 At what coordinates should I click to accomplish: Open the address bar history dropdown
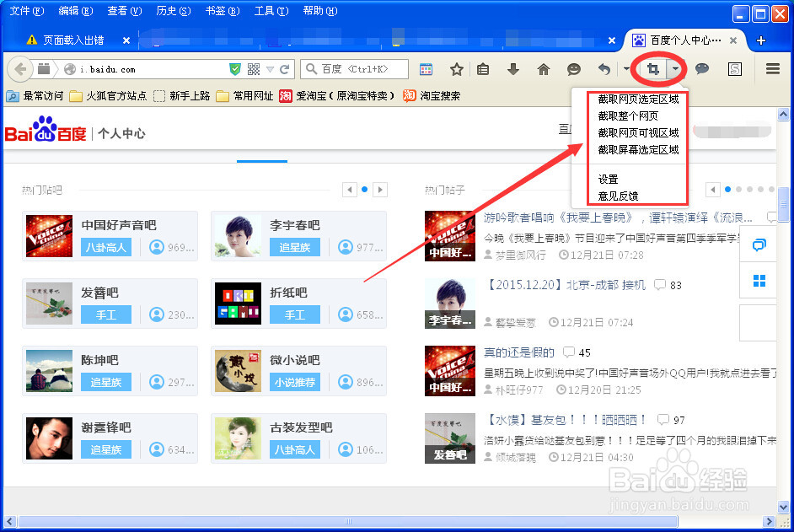pos(271,69)
